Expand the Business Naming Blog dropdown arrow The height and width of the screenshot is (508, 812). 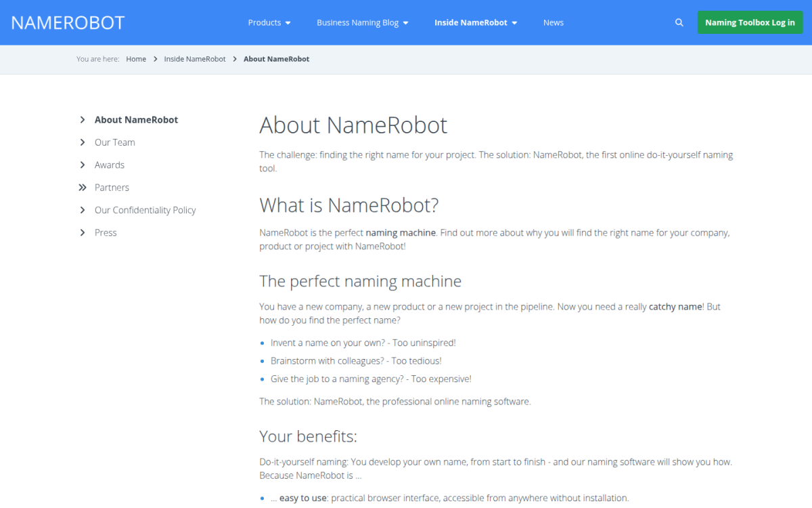pyautogui.click(x=406, y=23)
